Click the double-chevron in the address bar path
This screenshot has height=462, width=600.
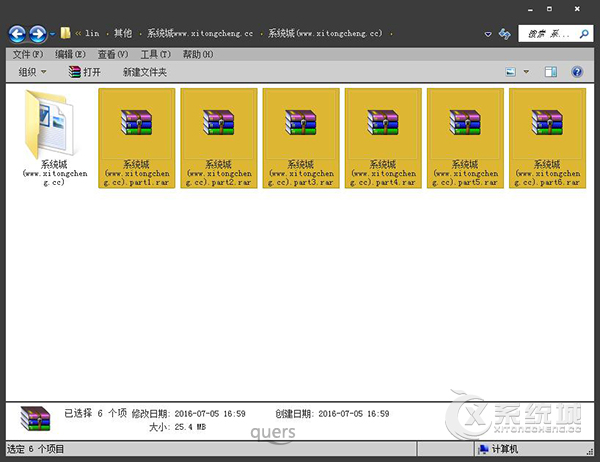coord(78,34)
